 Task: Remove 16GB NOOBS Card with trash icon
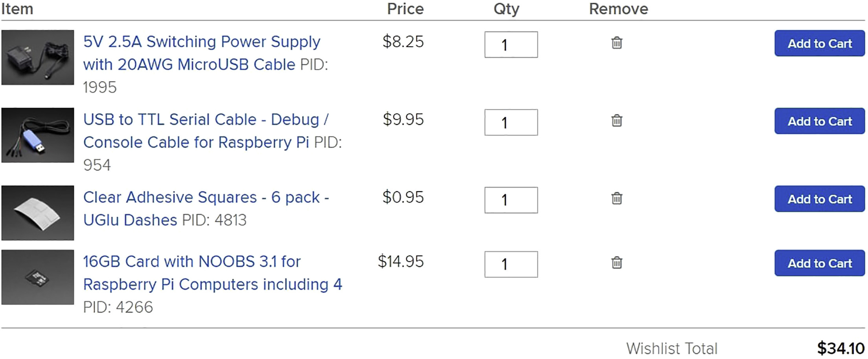[x=616, y=262]
